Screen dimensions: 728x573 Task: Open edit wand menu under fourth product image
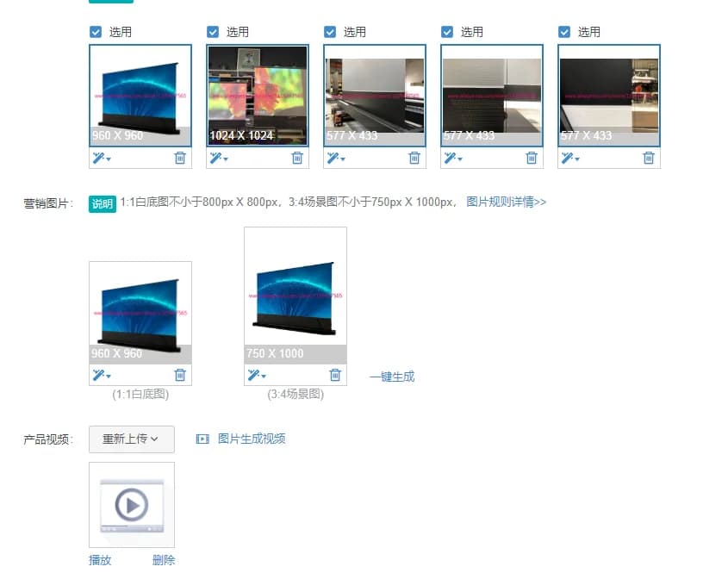(453, 159)
